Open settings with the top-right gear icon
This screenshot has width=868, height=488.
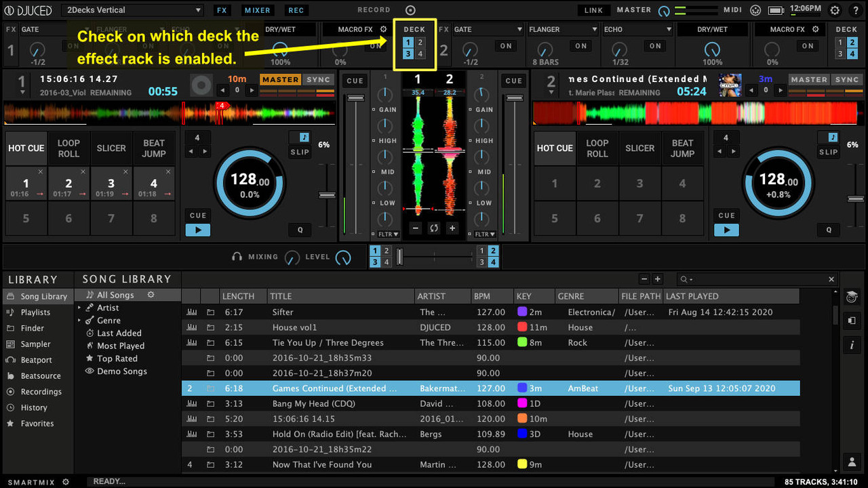835,10
